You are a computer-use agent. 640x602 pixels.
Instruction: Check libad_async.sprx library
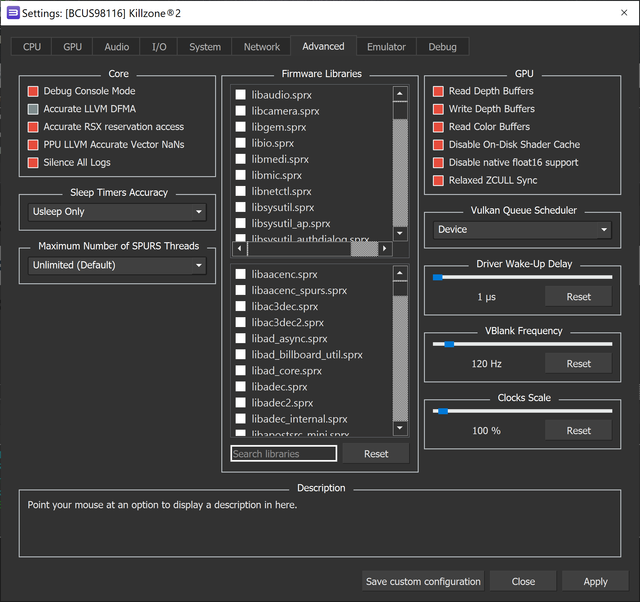coord(241,338)
